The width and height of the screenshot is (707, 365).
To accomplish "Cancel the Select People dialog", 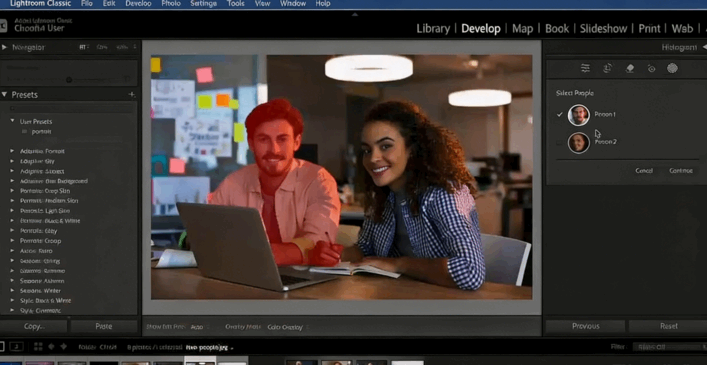I will (x=644, y=171).
